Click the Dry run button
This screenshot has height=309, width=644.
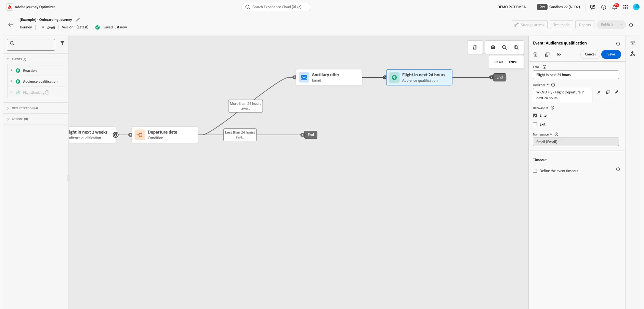584,25
